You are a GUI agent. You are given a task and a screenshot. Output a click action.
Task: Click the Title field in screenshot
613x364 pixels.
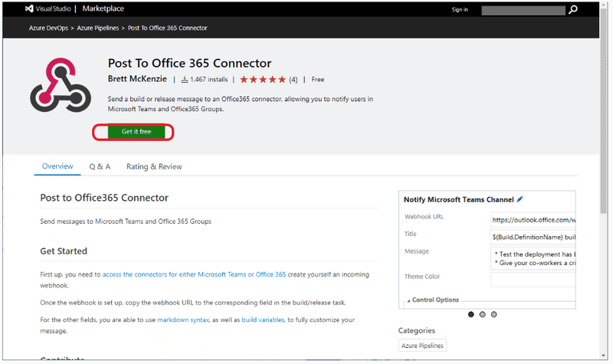tap(533, 237)
